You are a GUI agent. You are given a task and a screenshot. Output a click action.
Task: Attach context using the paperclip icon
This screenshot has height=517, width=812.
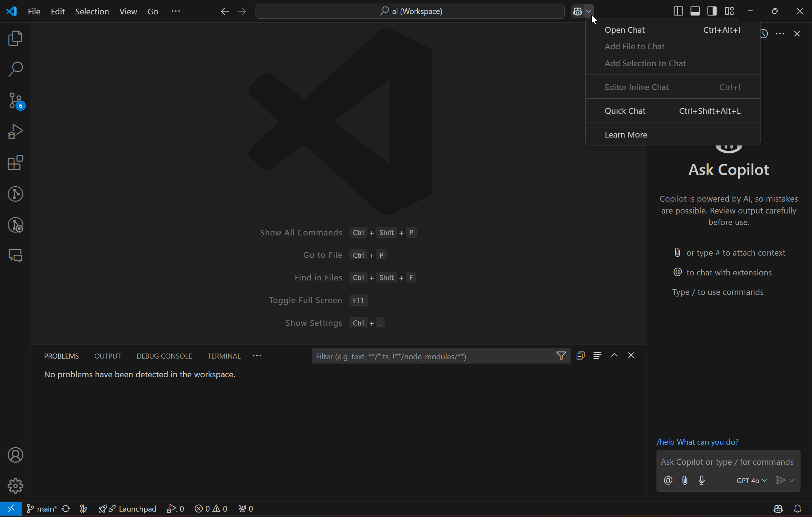pos(685,480)
